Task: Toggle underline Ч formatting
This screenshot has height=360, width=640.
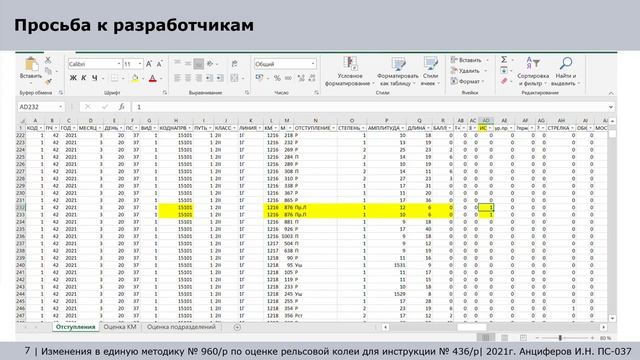Action: 95,78
